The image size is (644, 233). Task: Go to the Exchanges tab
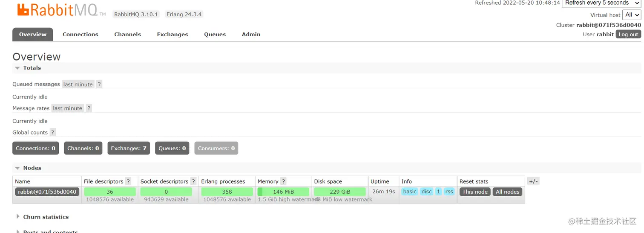click(x=172, y=35)
